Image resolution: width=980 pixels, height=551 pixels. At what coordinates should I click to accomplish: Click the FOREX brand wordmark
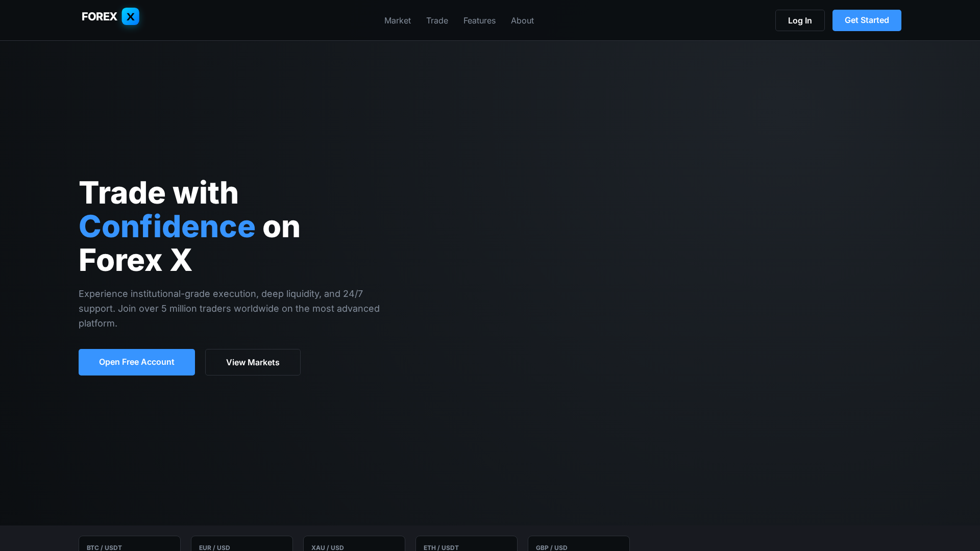click(x=98, y=16)
